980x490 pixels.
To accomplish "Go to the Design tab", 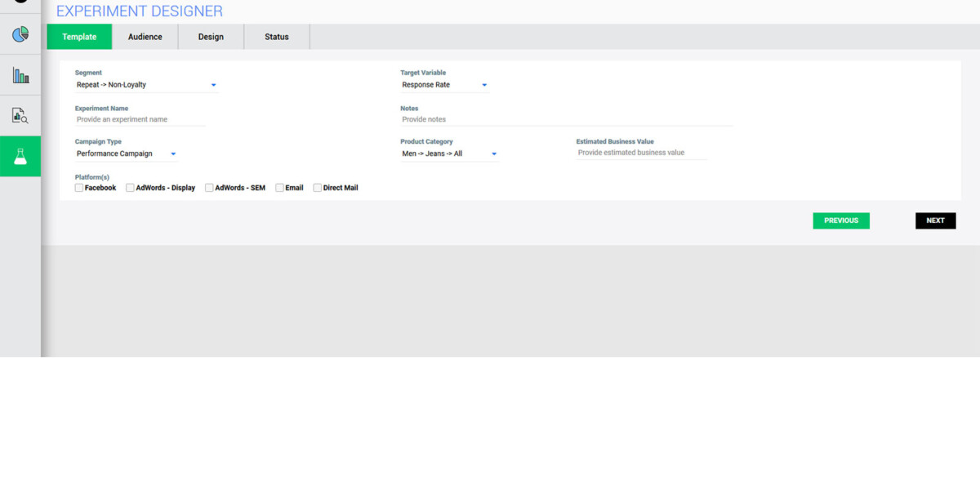I will (211, 37).
